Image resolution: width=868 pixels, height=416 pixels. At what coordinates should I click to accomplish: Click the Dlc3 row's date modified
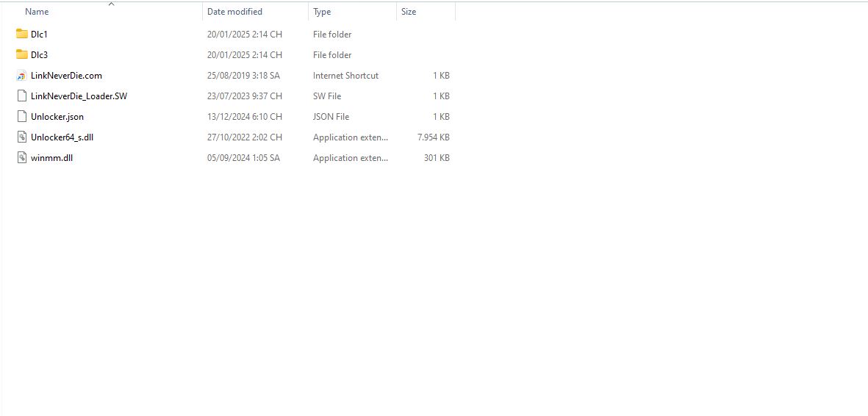click(245, 55)
